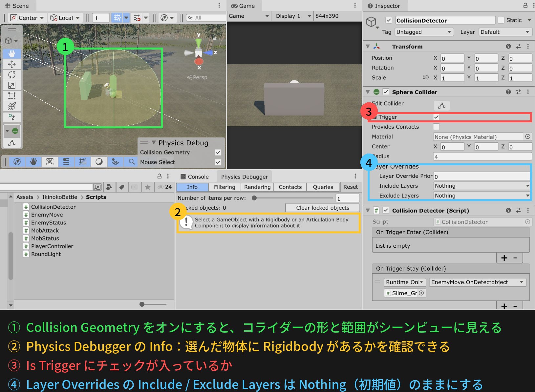This screenshot has width=535, height=392.
Task: Open the Include Layers dropdown
Action: [482, 186]
